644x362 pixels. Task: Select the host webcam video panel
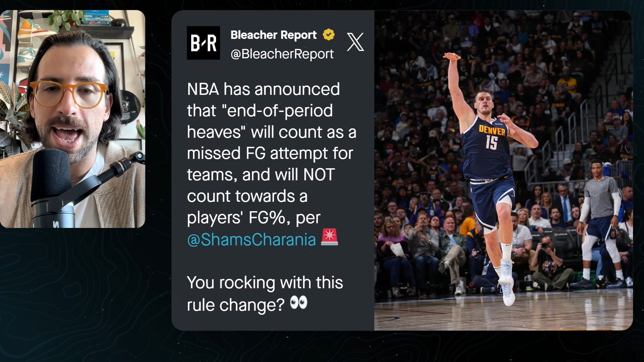click(72, 119)
